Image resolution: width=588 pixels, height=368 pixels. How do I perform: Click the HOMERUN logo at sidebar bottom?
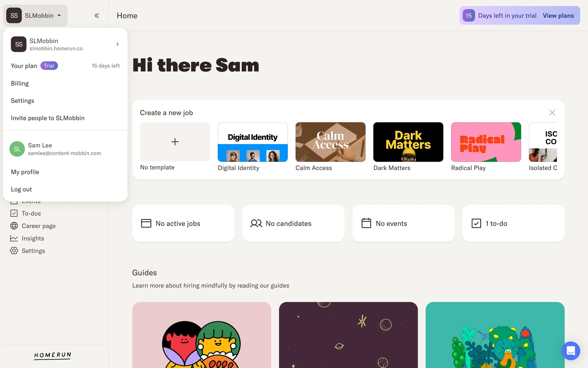pos(52,355)
